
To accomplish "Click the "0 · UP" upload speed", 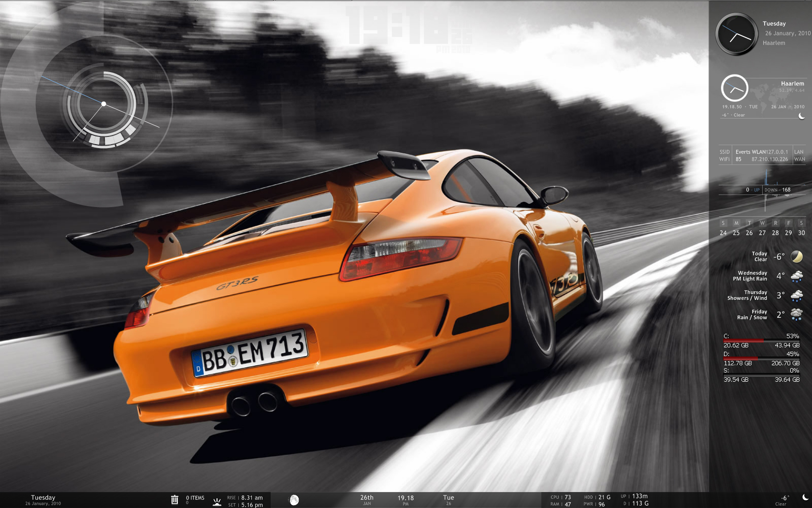I will (753, 190).
